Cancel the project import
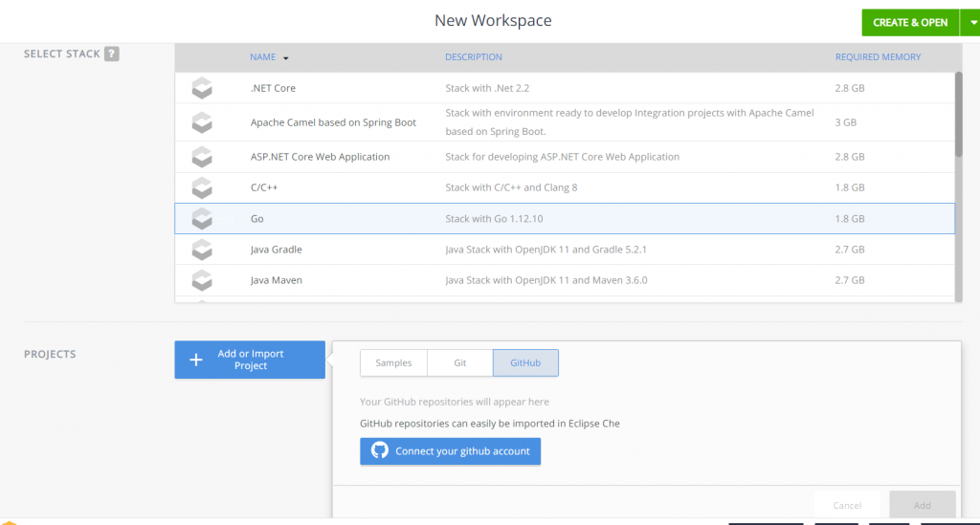Viewport: 980px width, 525px height. point(846,505)
